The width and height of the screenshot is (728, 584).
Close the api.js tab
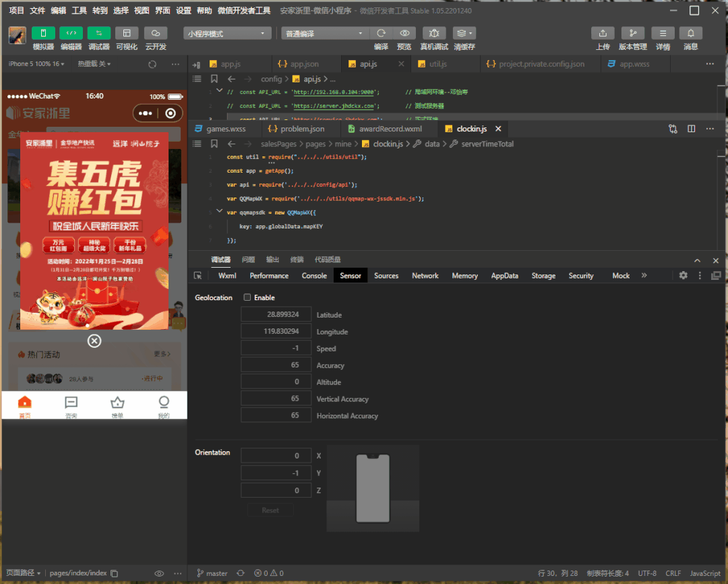coord(401,64)
